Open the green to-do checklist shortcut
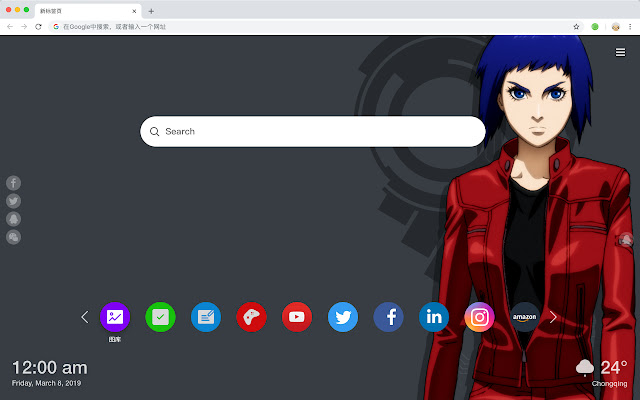 coord(160,317)
